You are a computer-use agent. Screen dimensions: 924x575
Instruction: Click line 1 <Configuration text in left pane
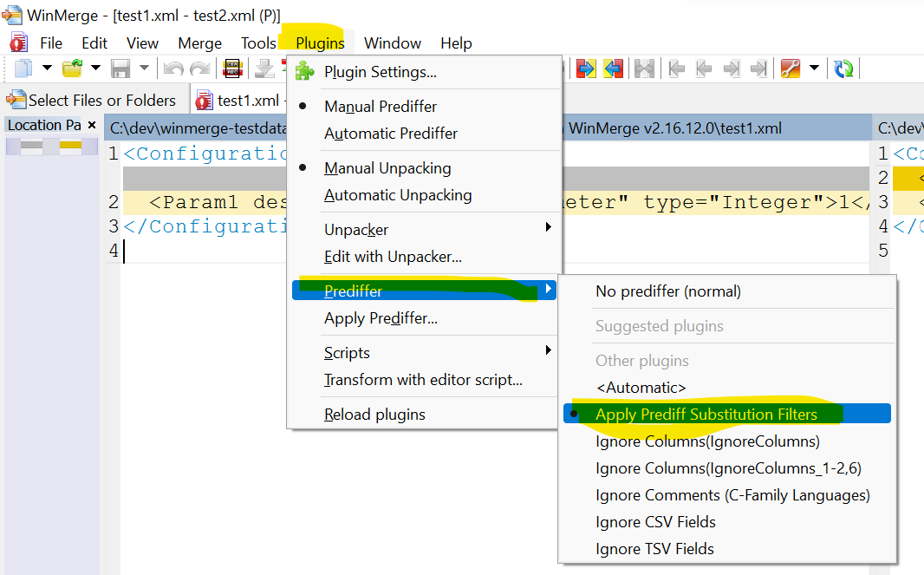click(205, 154)
